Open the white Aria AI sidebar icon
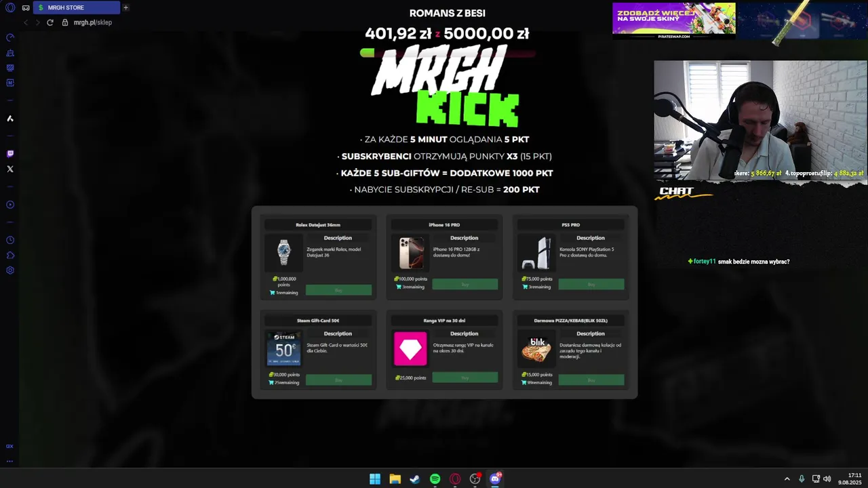The height and width of the screenshot is (488, 868). pyautogui.click(x=10, y=119)
